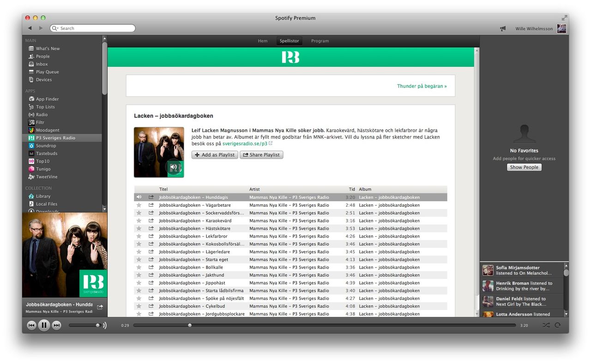Image resolution: width=591 pixels, height=364 pixels.
Task: Toggle repeat playback
Action: point(558,325)
